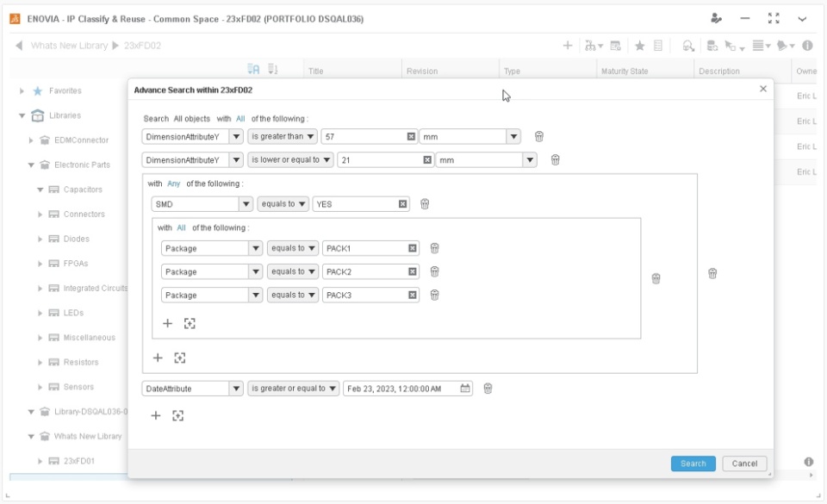Select Sensors in the library tree
Image resolution: width=827 pixels, height=504 pixels.
(78, 387)
